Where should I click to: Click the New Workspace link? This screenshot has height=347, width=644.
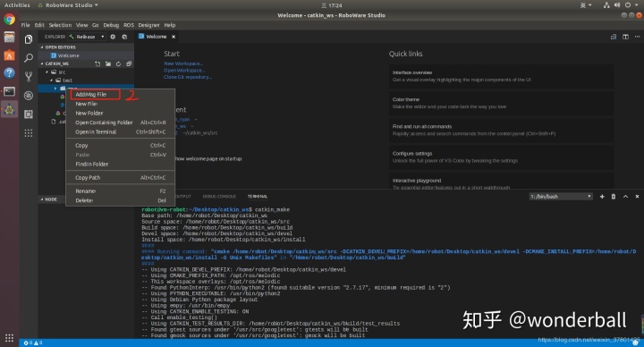(183, 63)
